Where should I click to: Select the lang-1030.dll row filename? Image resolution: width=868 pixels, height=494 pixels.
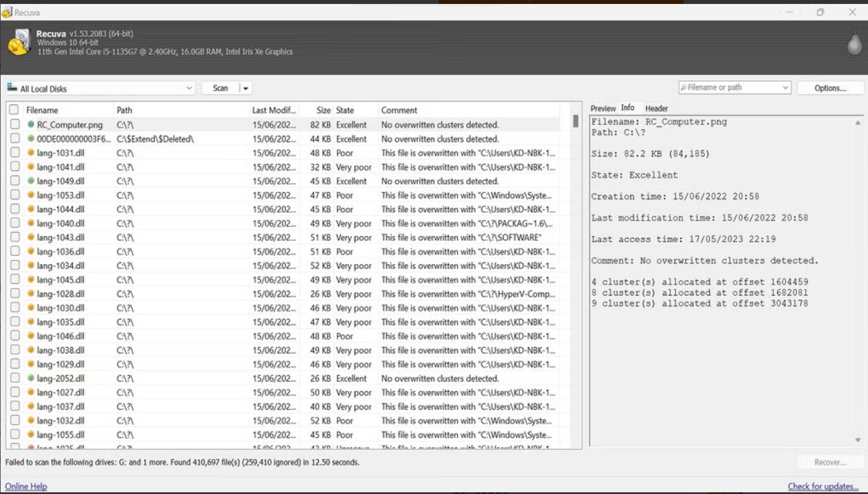click(x=60, y=308)
